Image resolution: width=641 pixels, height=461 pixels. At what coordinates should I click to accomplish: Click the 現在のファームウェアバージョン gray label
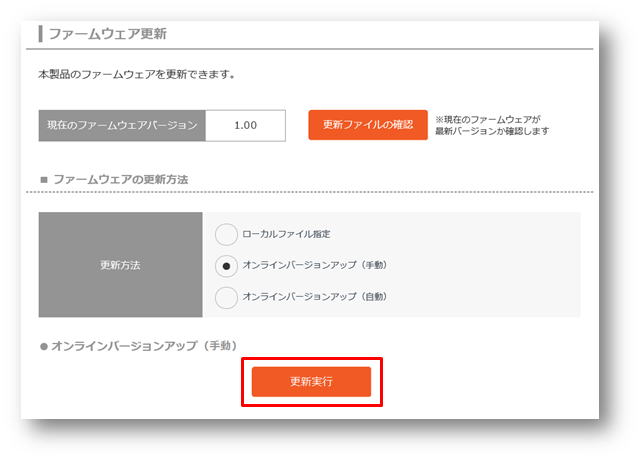pyautogui.click(x=122, y=125)
